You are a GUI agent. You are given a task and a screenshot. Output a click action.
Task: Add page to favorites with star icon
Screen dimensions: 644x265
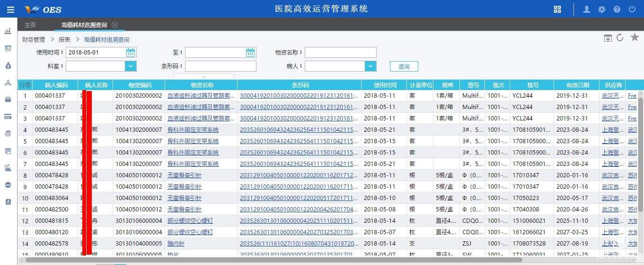click(635, 37)
